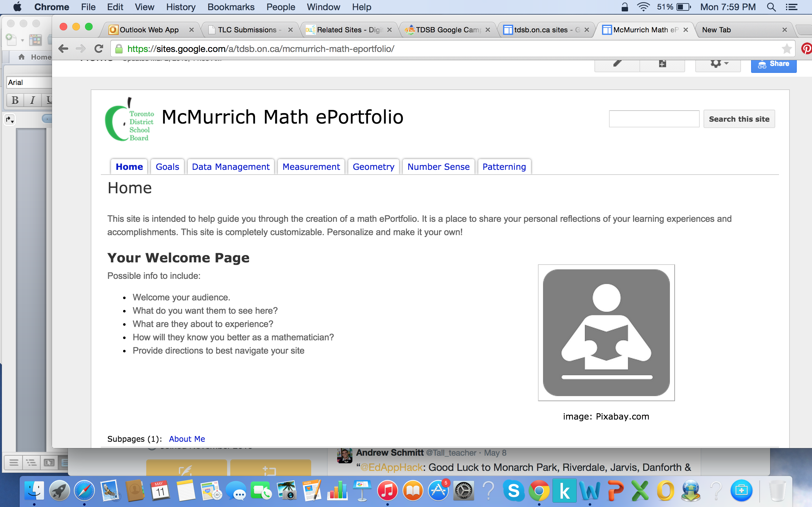The image size is (812, 507).
Task: Toggle bold formatting in background window
Action: tap(15, 100)
